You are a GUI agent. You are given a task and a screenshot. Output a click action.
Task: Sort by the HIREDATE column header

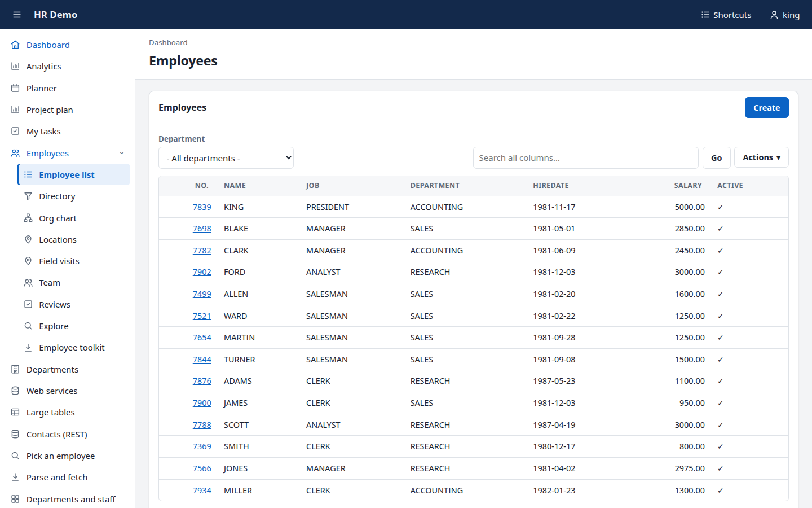pyautogui.click(x=551, y=186)
